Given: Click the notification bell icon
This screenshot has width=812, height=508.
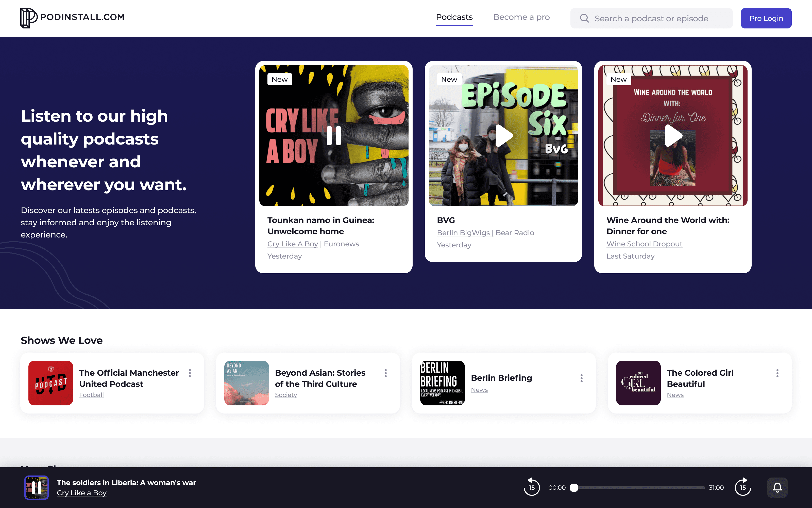Looking at the screenshot, I should click(777, 487).
